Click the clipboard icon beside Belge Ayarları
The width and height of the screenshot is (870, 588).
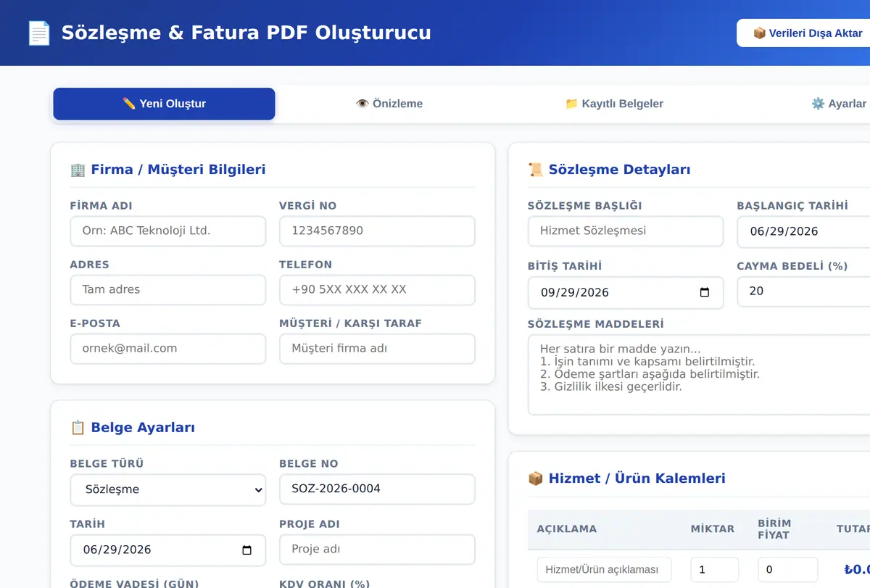pos(78,428)
